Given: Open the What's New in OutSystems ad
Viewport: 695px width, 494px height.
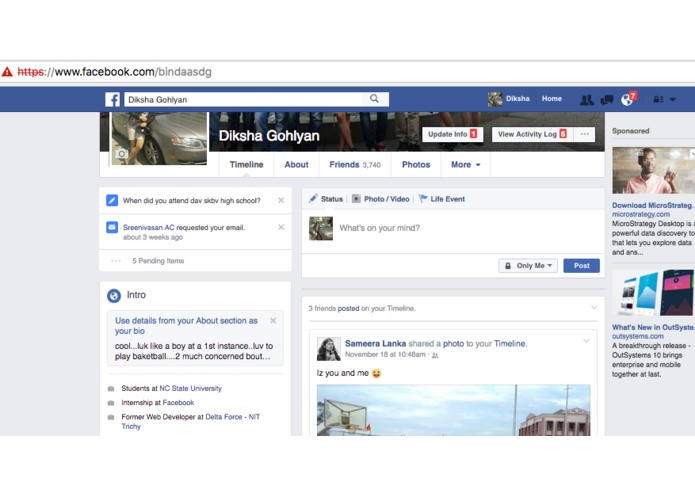Looking at the screenshot, I should tap(653, 327).
